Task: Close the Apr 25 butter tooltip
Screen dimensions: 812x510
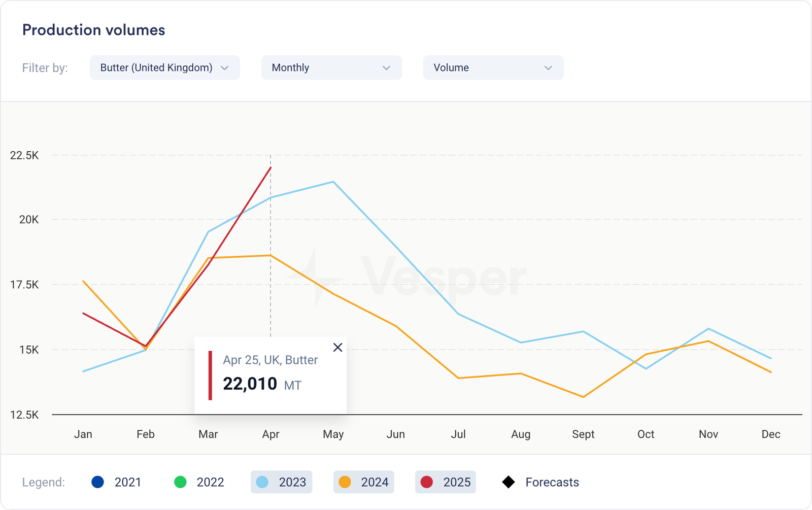Action: coord(337,347)
